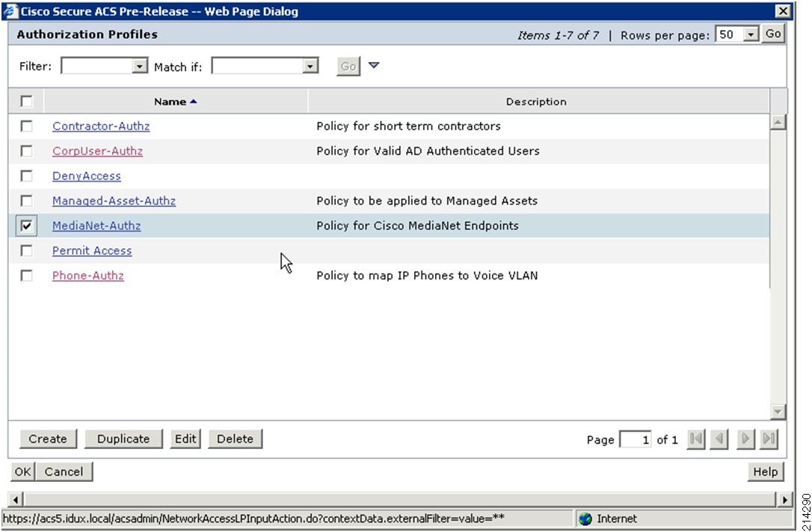
Task: Check the Managed-Asset-Authz row checkbox
Action: pos(26,200)
